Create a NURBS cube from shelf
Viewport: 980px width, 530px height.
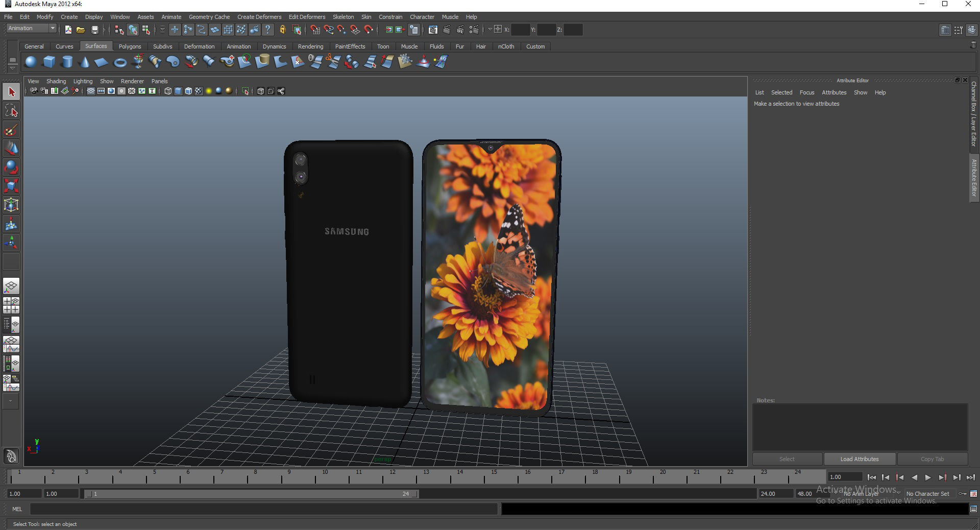pos(49,62)
